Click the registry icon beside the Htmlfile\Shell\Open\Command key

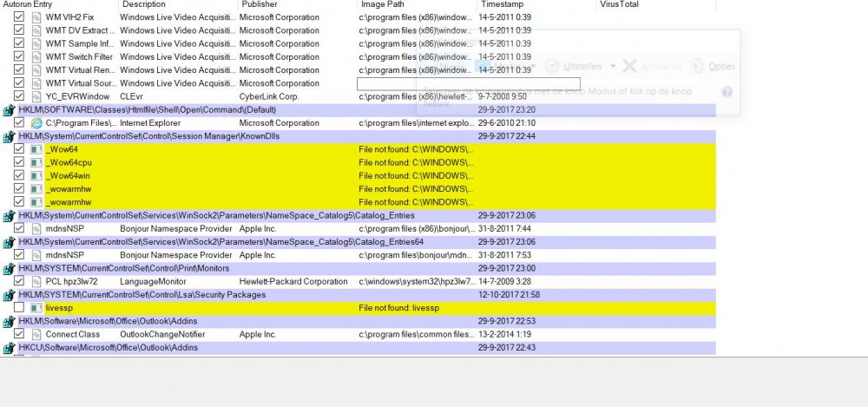9,110
